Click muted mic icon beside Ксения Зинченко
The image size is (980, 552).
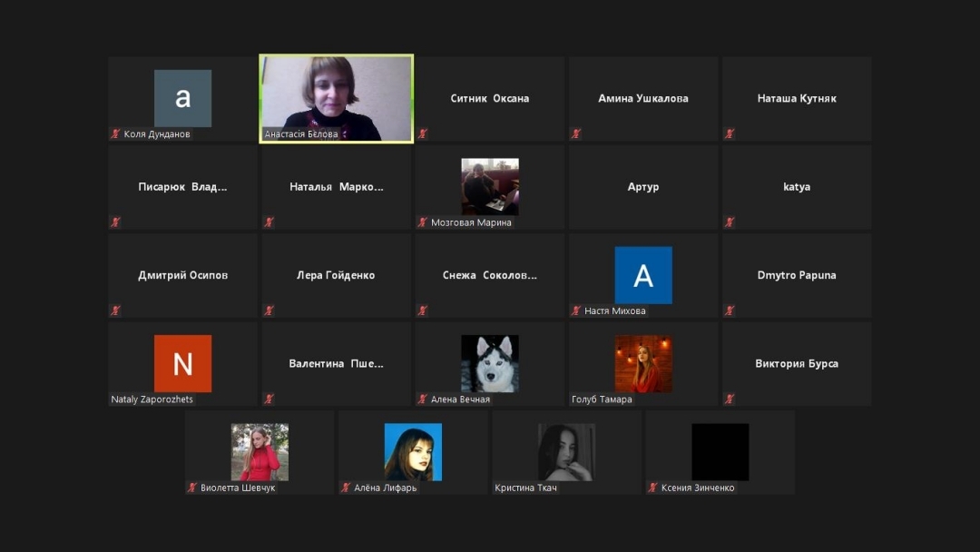[653, 488]
